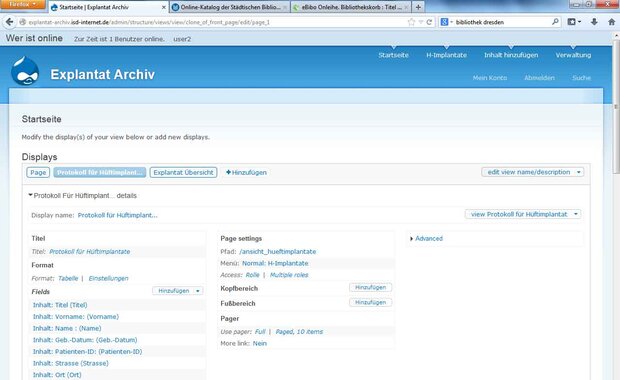
Task: Switch to Online-Katalog der Städtischen Bibliothek tab
Action: [230, 7]
